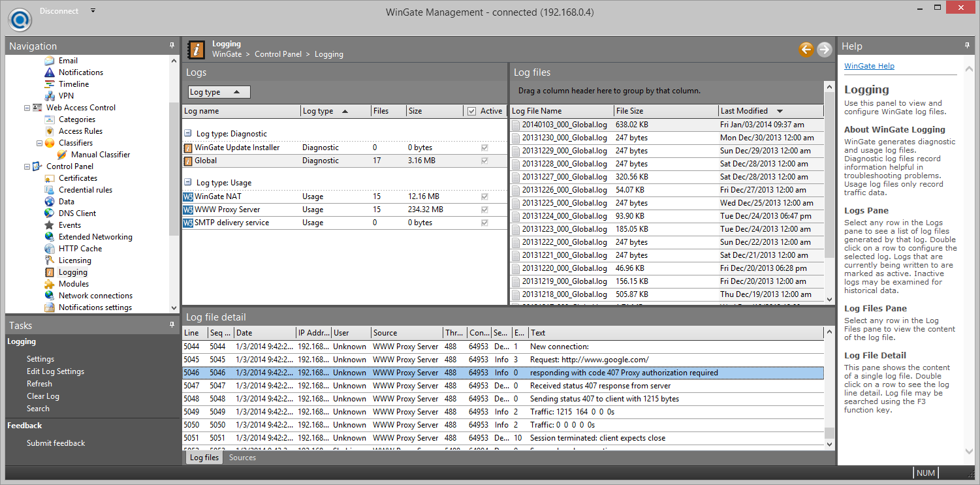The image size is (980, 485).
Task: Sort by Last Modified column header
Action: click(770, 111)
